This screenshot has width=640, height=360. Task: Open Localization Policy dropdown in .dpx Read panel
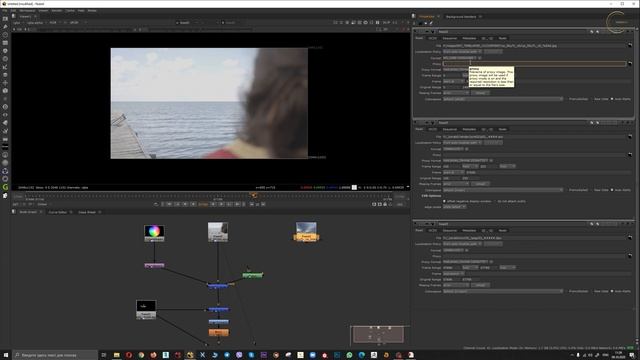(462, 244)
